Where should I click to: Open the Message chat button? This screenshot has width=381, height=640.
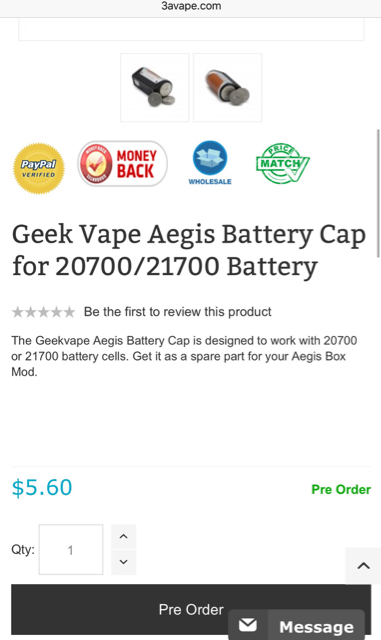point(296,625)
